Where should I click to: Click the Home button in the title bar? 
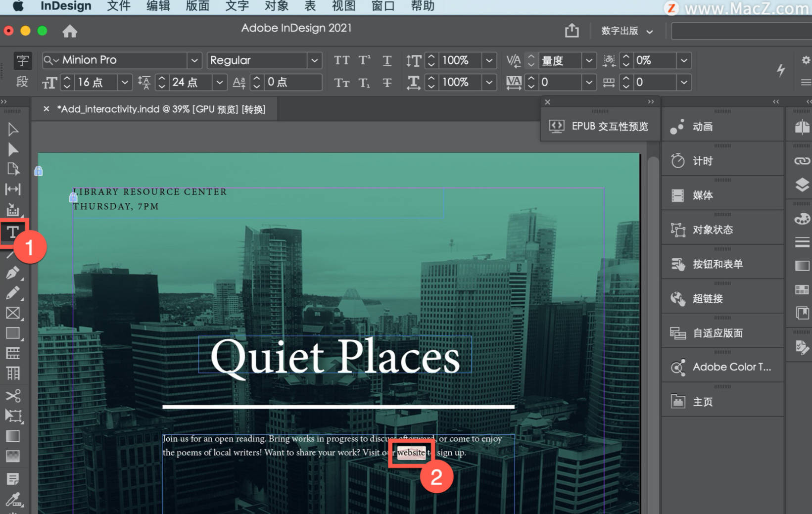[x=70, y=31]
